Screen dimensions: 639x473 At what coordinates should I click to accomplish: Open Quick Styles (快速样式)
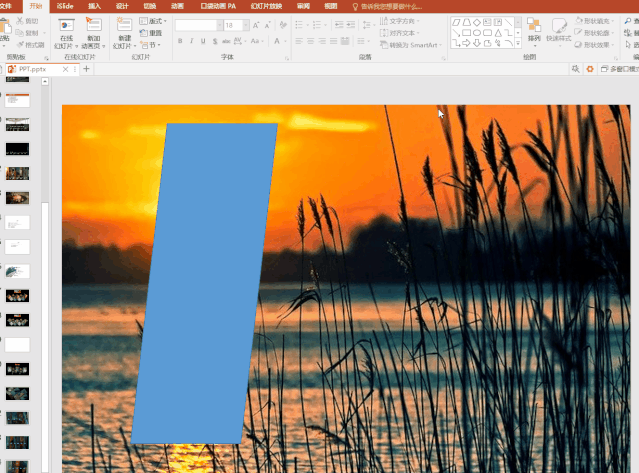tap(558, 30)
